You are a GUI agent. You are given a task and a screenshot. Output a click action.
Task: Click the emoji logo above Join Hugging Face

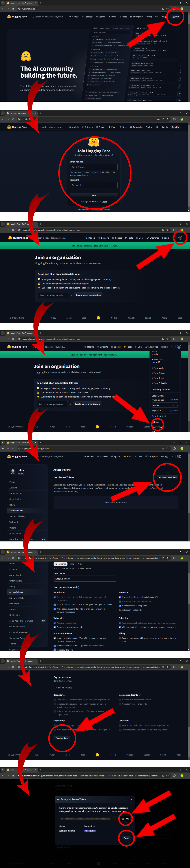pos(94,142)
